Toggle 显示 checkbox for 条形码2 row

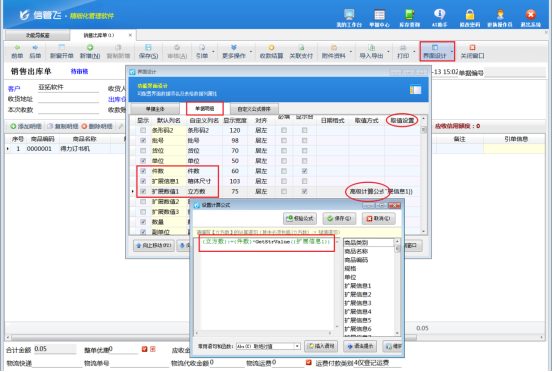pyautogui.click(x=143, y=130)
